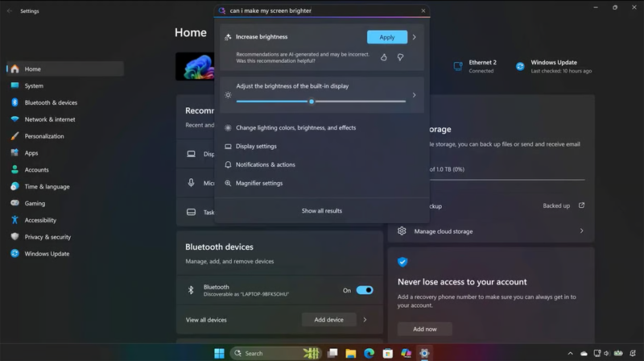The width and height of the screenshot is (644, 361).
Task: Open Microsoft Store from taskbar
Action: tap(388, 353)
